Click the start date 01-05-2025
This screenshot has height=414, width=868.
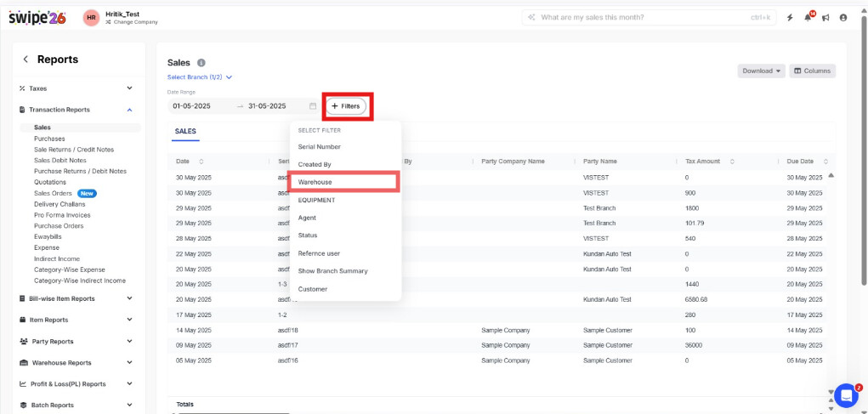click(x=191, y=106)
